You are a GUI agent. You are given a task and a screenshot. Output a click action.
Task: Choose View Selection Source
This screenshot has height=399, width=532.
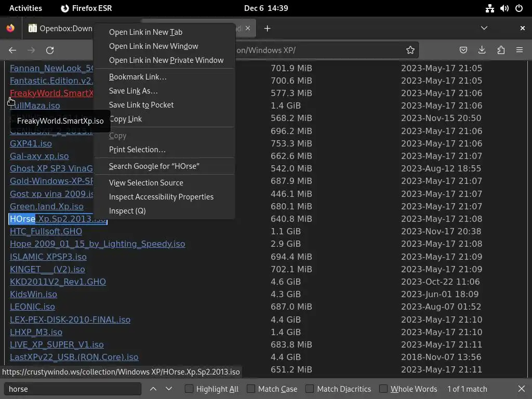pyautogui.click(x=165, y=183)
